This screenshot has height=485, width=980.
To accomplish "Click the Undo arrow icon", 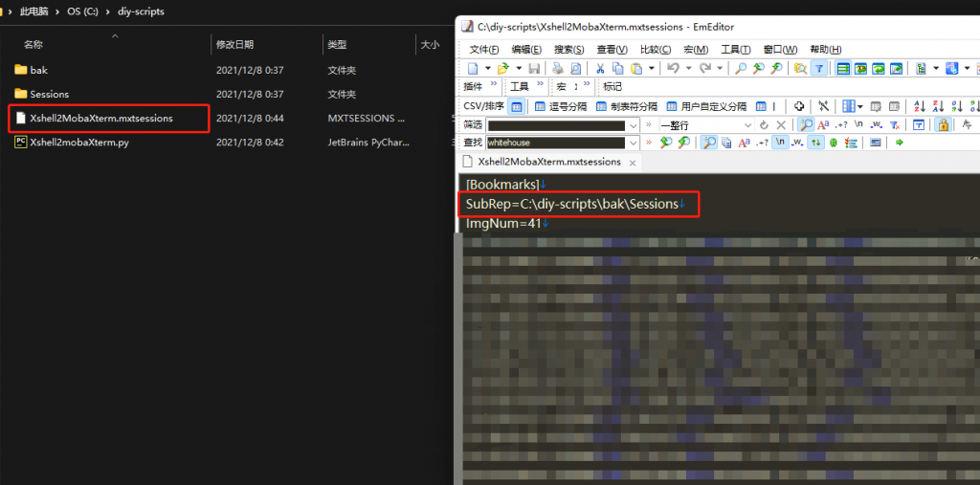I will coord(673,68).
